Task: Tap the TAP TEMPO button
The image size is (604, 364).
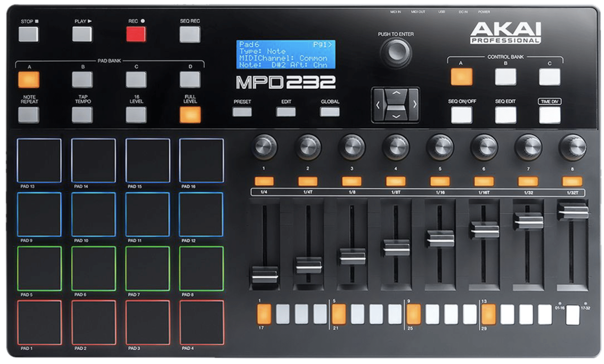Action: pos(82,115)
